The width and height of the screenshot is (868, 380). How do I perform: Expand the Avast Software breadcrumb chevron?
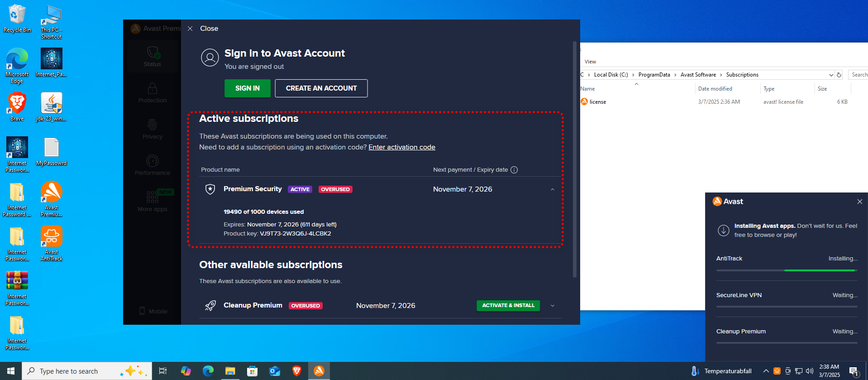pyautogui.click(x=721, y=75)
